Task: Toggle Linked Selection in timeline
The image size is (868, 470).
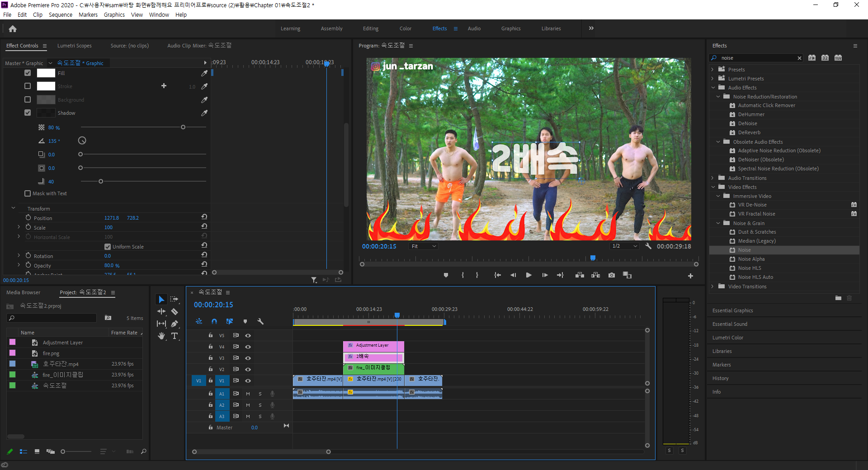Action: (230, 321)
